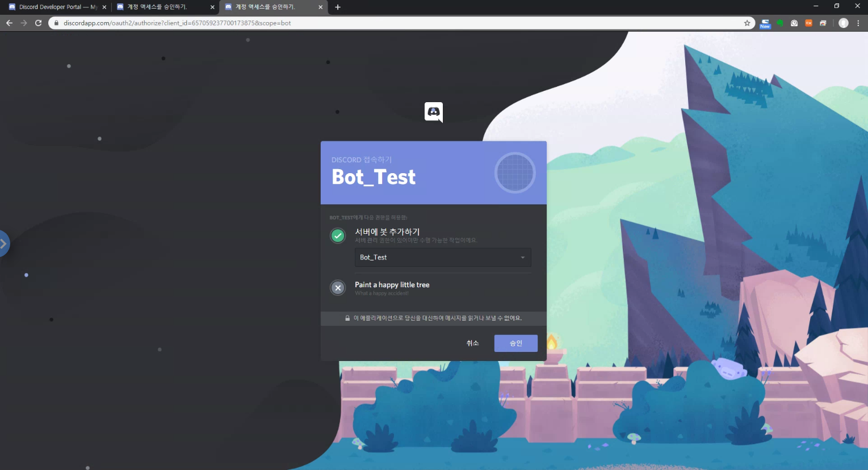Go forward in browser history
The image size is (868, 470).
(x=23, y=23)
